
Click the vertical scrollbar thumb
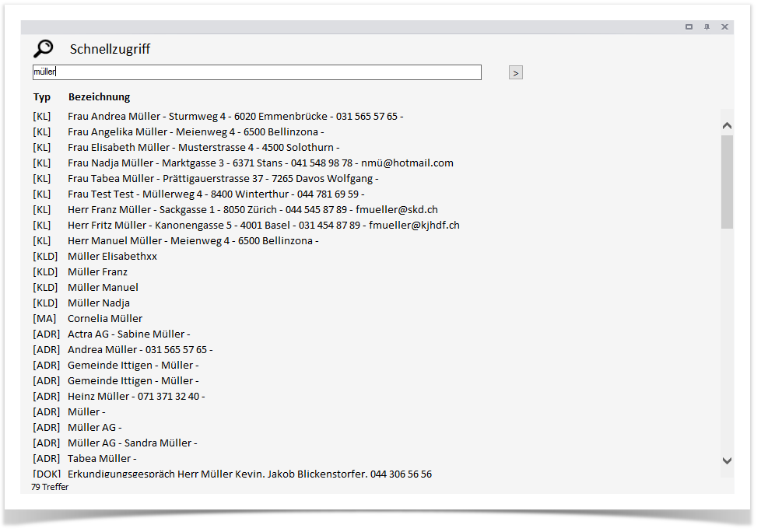pos(727,182)
